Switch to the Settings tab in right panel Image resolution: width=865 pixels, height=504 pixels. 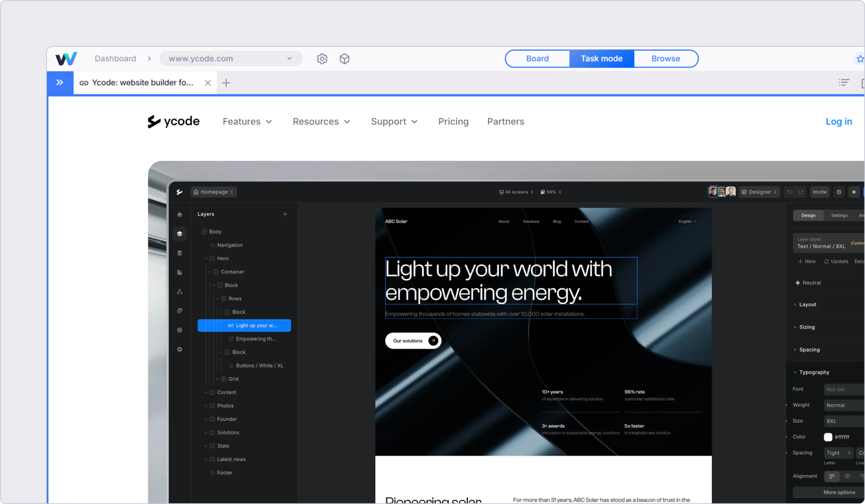(839, 215)
